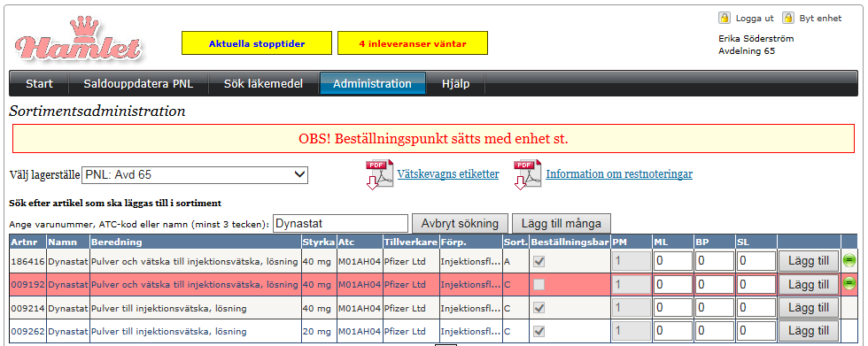The height and width of the screenshot is (346, 868).
Task: Click the ML field for article 009192
Action: (x=672, y=285)
